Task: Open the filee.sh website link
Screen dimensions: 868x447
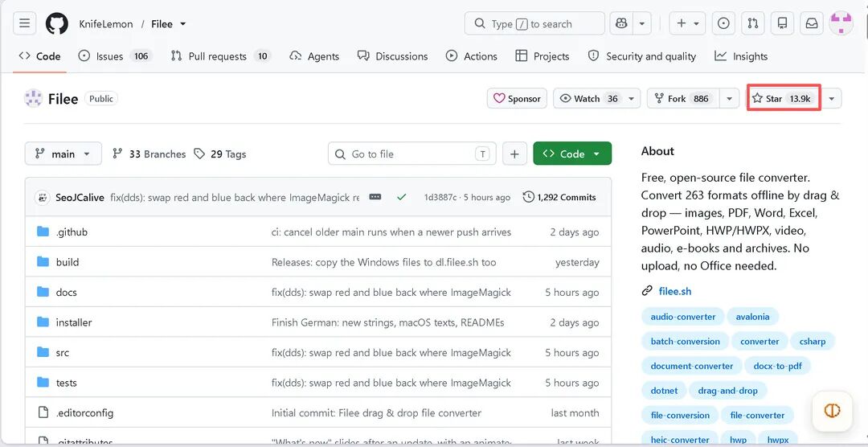Action: (x=675, y=291)
